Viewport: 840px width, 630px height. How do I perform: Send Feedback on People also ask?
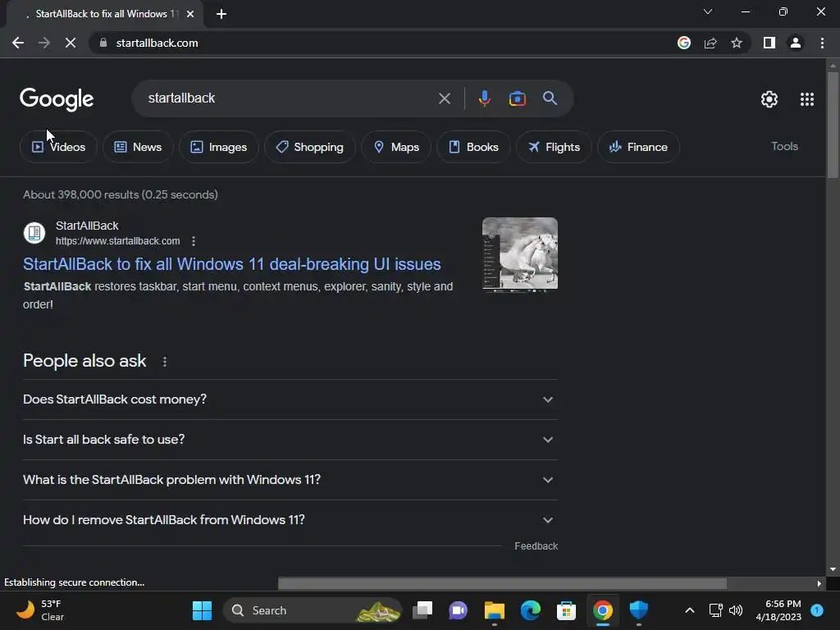(x=536, y=546)
